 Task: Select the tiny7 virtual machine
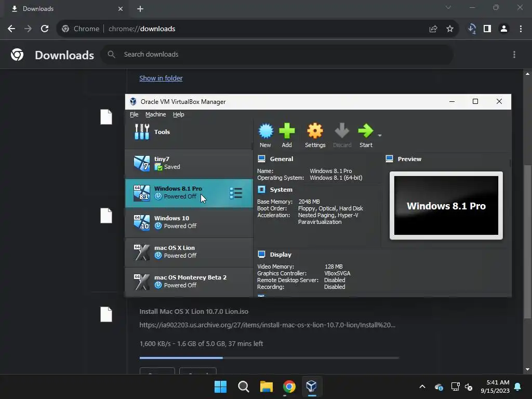(x=189, y=164)
